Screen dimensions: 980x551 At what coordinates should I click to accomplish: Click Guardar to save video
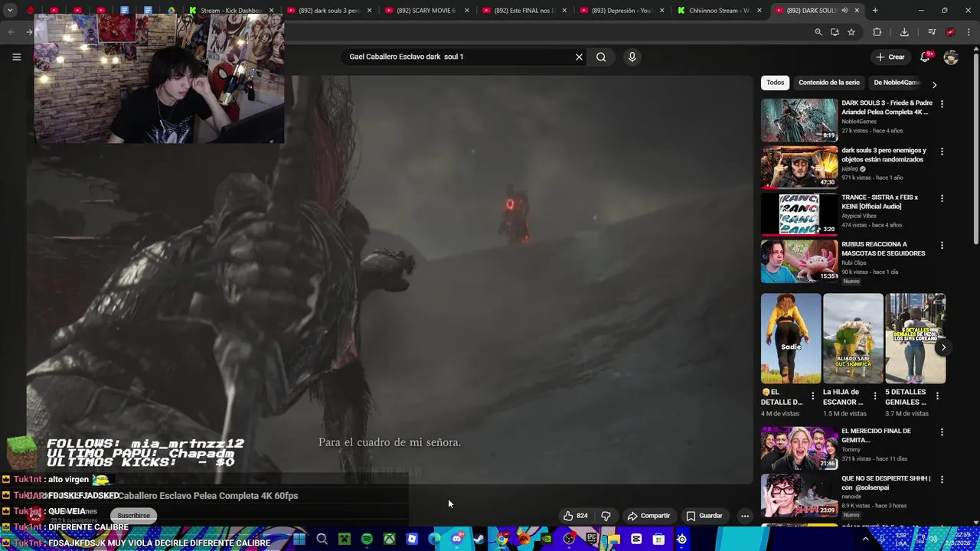tap(704, 516)
